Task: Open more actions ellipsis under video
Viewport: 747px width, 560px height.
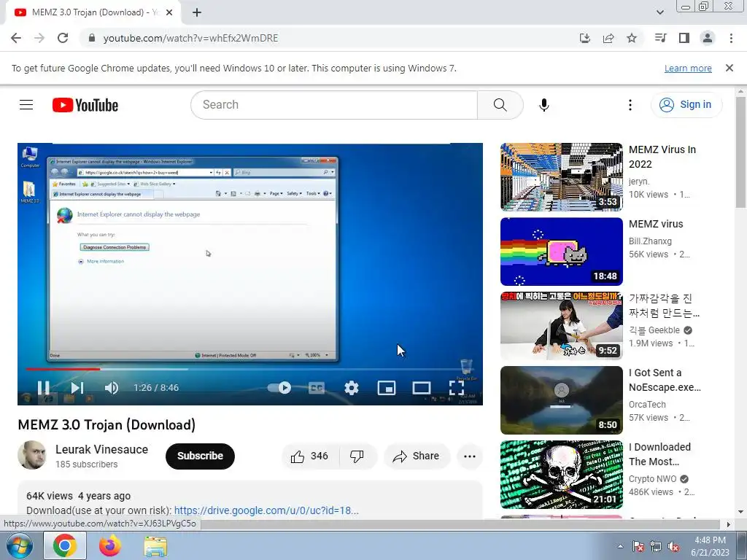Action: pyautogui.click(x=470, y=456)
